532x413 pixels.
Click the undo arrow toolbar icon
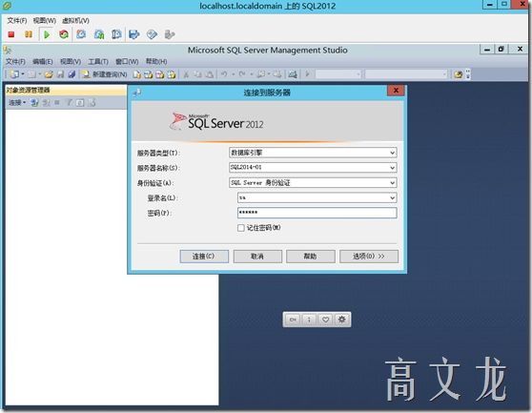(x=224, y=74)
